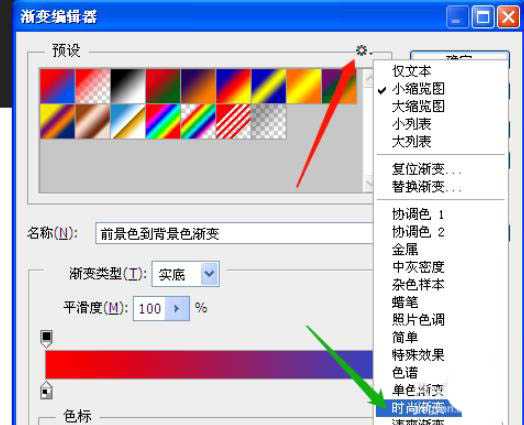
Task: Load the 蜡笔 gradient set
Action: [405, 302]
